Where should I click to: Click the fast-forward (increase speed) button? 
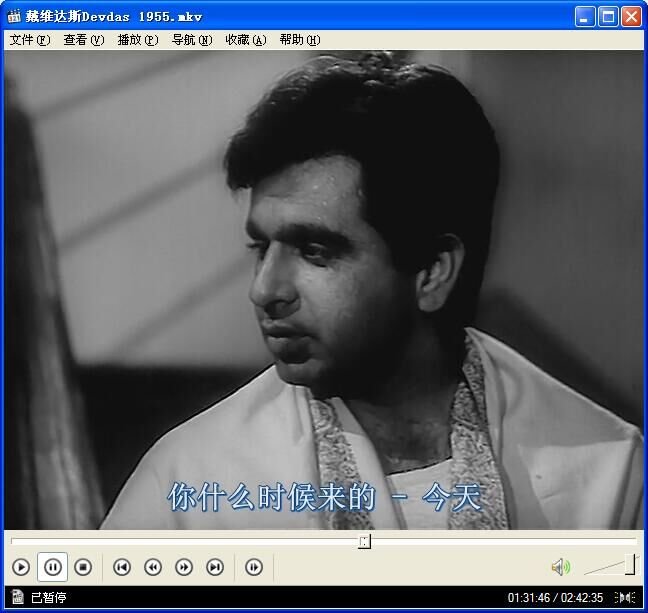(184, 567)
